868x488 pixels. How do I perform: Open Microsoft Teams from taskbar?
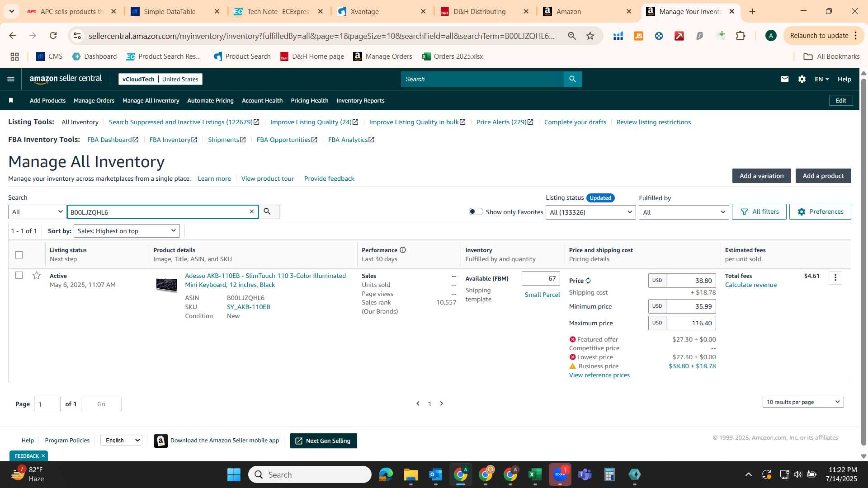pos(585,474)
